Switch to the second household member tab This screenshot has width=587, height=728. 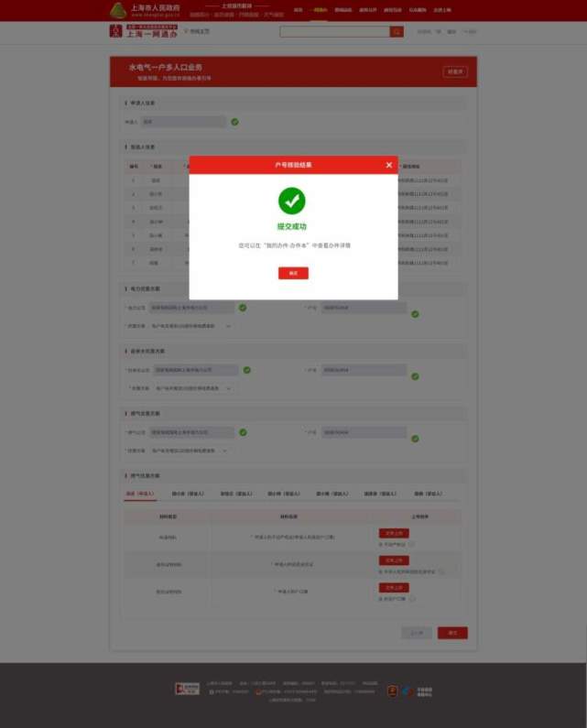[188, 494]
